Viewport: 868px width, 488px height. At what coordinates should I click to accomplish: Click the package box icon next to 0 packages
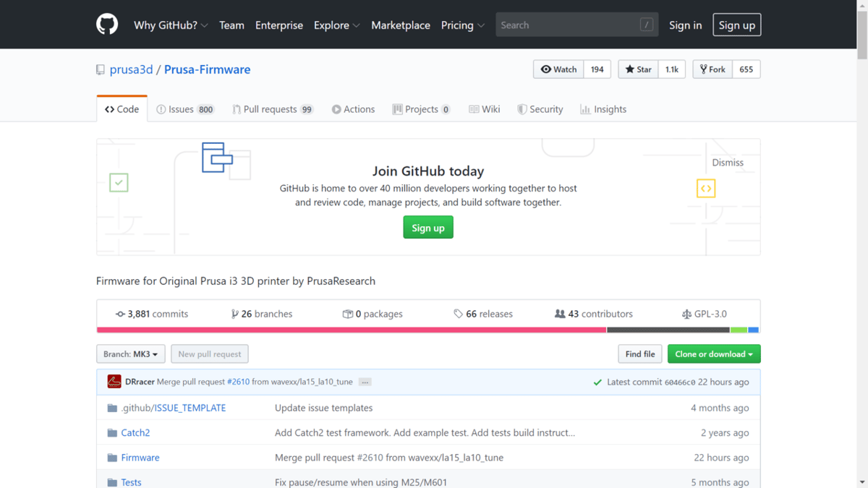347,314
